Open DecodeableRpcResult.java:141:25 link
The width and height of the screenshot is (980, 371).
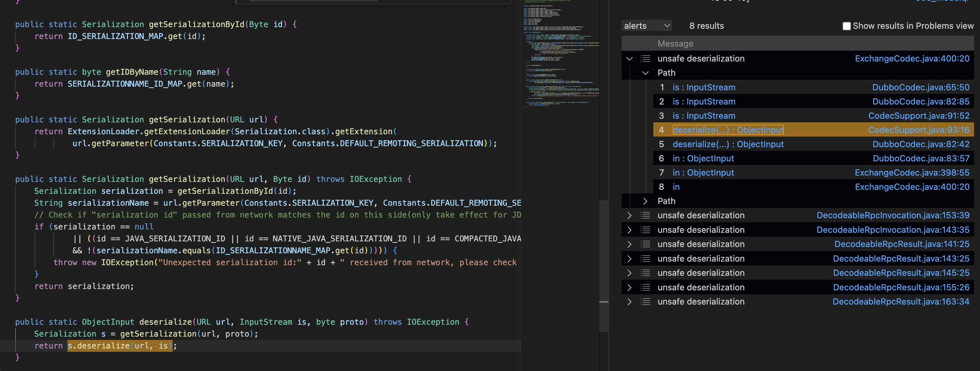[x=902, y=244]
